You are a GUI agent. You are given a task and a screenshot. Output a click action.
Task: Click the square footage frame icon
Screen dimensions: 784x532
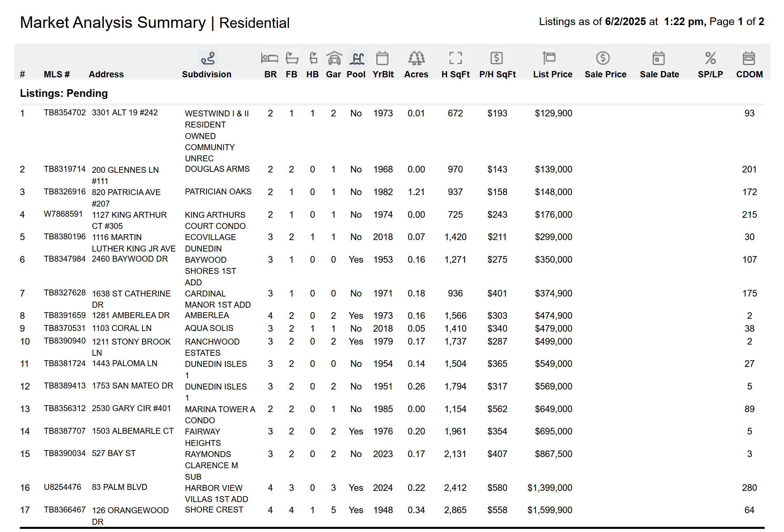(x=455, y=58)
